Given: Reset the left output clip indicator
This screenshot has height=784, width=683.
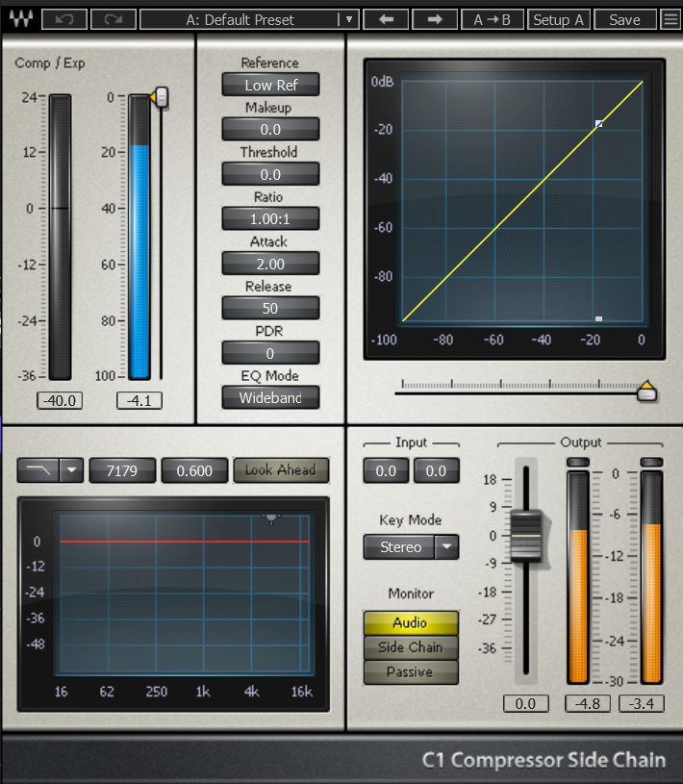Looking at the screenshot, I should (x=577, y=462).
